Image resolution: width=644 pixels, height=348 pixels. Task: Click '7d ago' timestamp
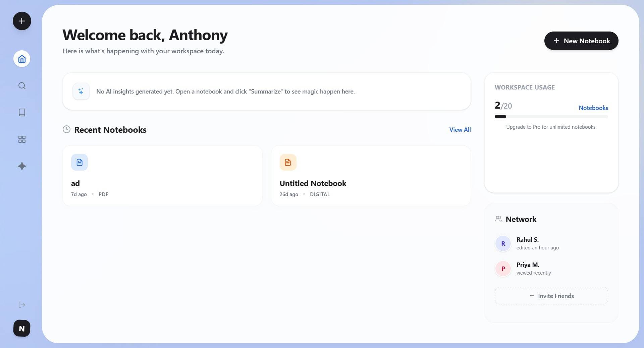(x=79, y=194)
